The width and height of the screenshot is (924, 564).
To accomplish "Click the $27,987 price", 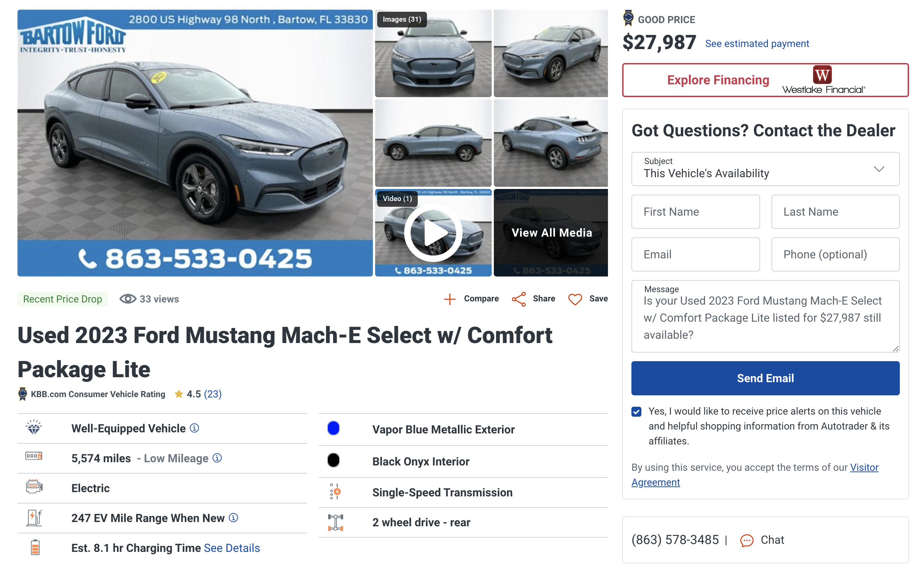I will pyautogui.click(x=659, y=42).
